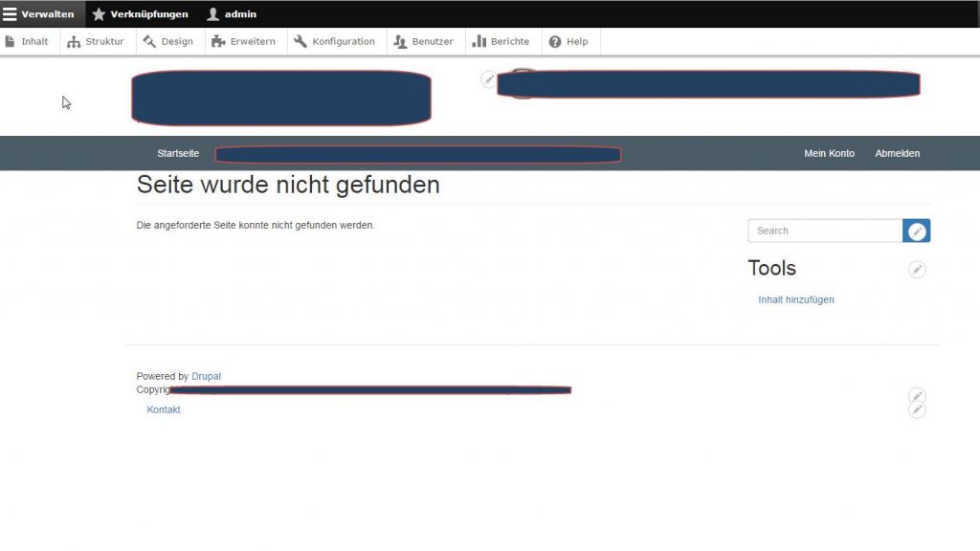Open the Verknüpfungen star shortcuts menu
This screenshot has width=980, height=551.
(141, 14)
